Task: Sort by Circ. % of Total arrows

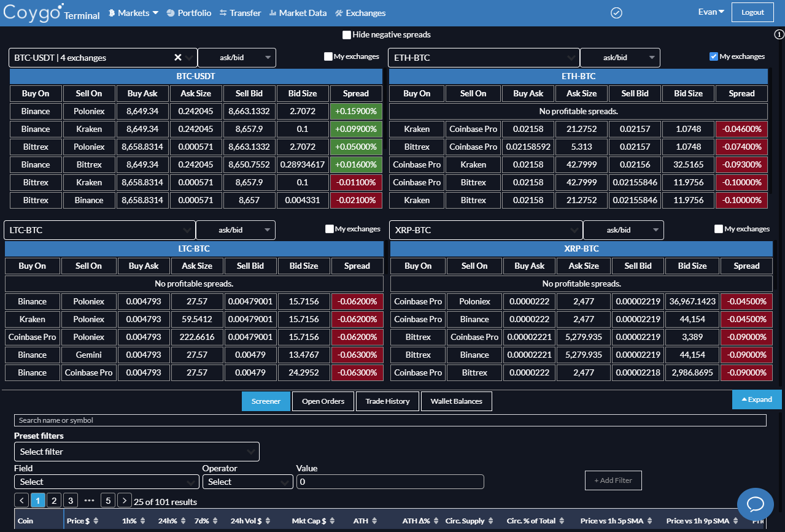Action: (563, 521)
